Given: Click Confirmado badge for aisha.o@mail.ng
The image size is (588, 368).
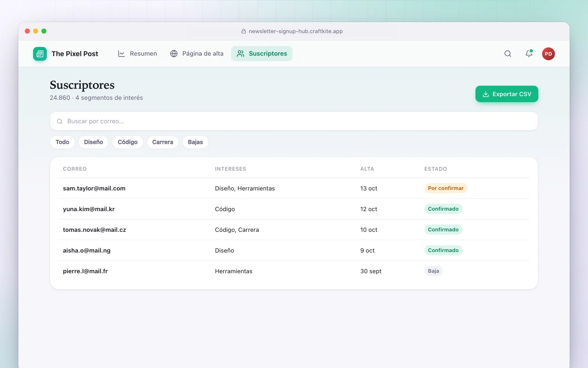Looking at the screenshot, I should point(443,250).
